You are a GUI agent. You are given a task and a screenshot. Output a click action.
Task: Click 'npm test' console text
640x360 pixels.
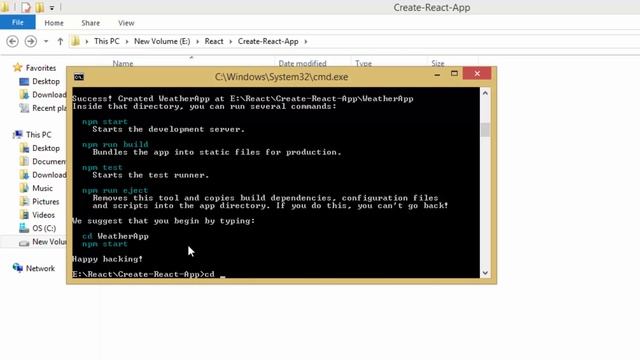(x=102, y=167)
